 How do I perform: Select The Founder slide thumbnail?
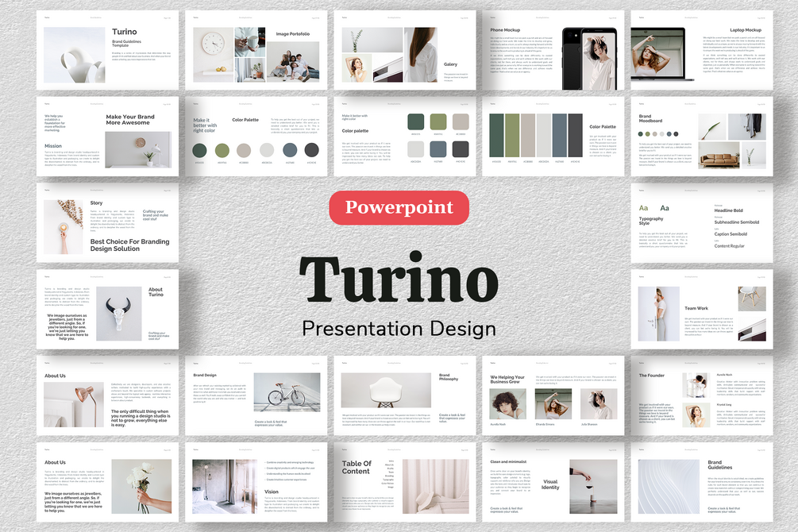(x=702, y=395)
